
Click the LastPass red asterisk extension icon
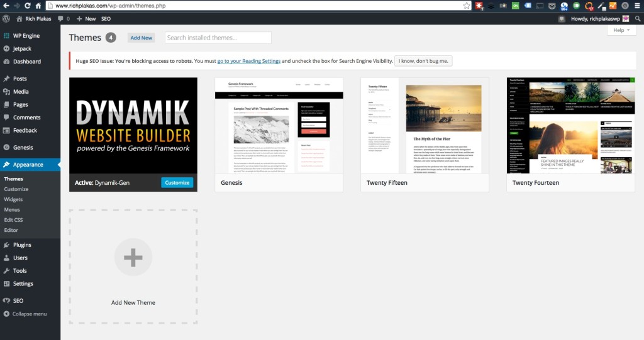click(479, 5)
